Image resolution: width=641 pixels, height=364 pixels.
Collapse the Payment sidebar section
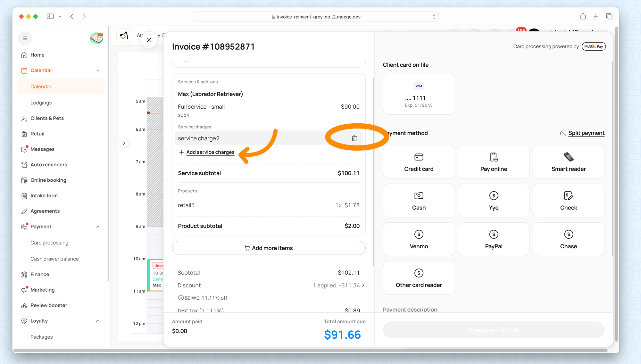[x=98, y=227]
